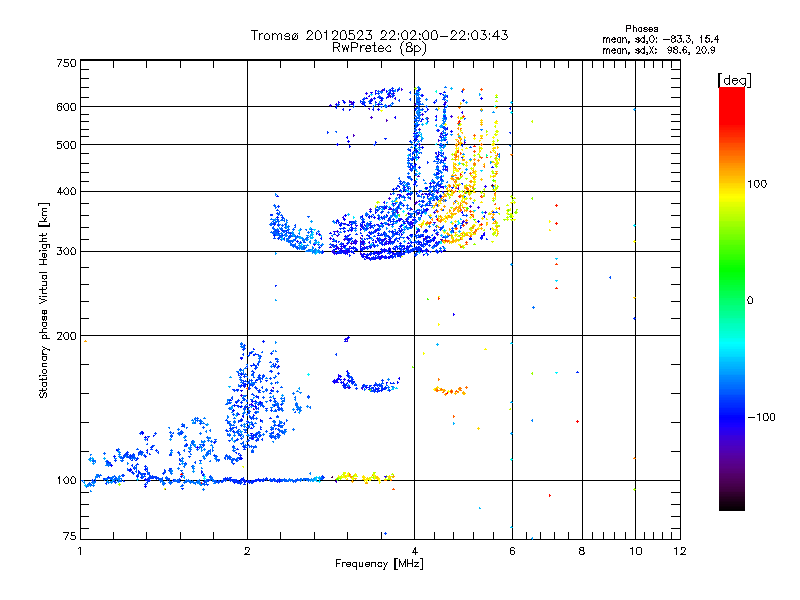
Task: Click the colorbar label '0'
Action: [750, 301]
